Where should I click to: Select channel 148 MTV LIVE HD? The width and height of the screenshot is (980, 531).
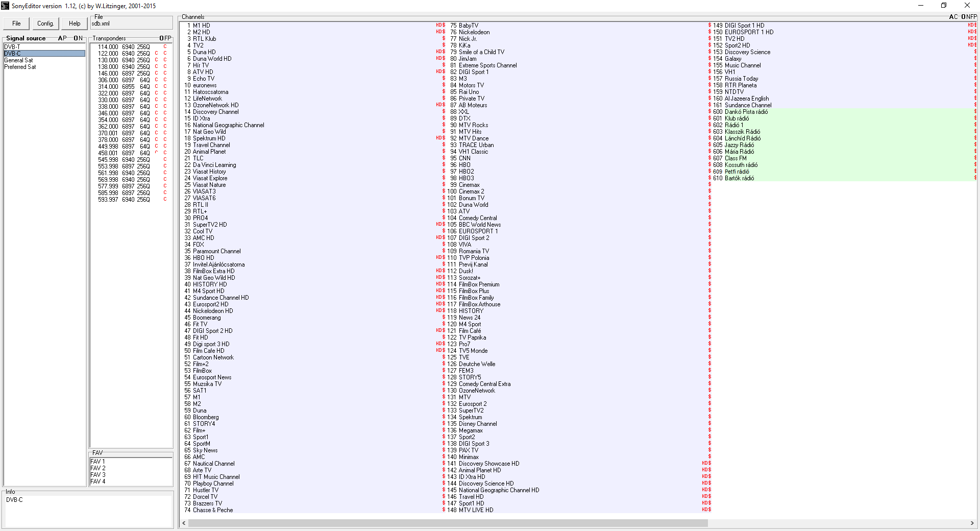click(579, 510)
